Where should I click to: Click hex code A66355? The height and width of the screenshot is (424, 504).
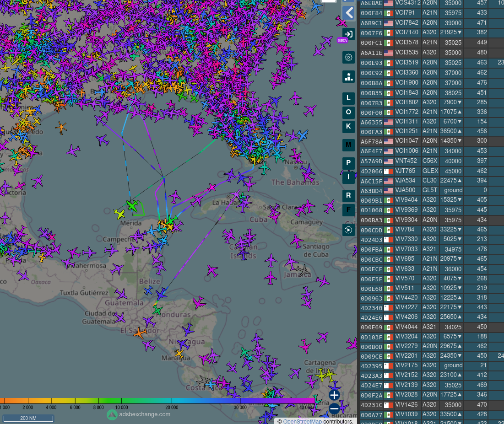click(x=371, y=122)
